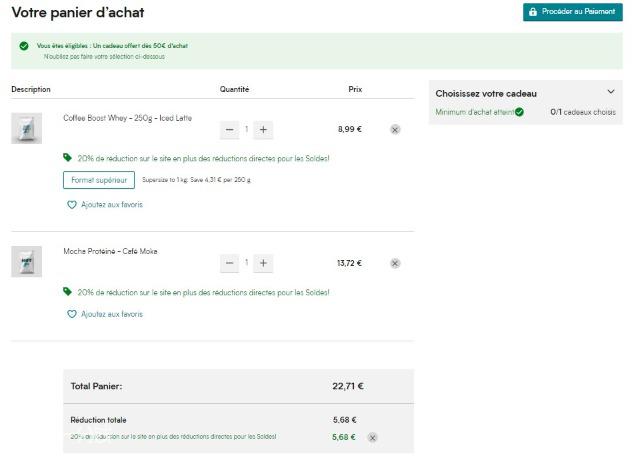
Task: Expand the Choisissez votre cadeau panel chevron
Action: pos(611,92)
